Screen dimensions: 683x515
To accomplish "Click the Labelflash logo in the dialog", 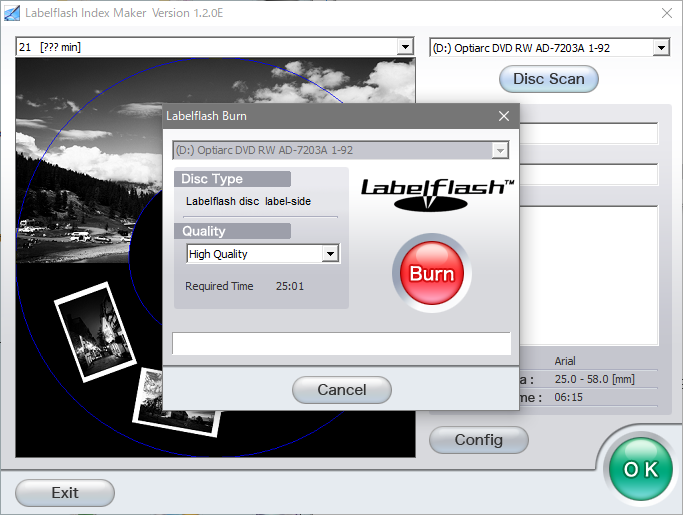I will pos(437,193).
